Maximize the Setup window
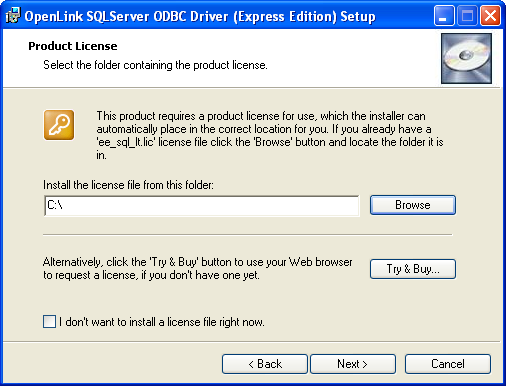Image resolution: width=506 pixels, height=386 pixels. point(467,16)
